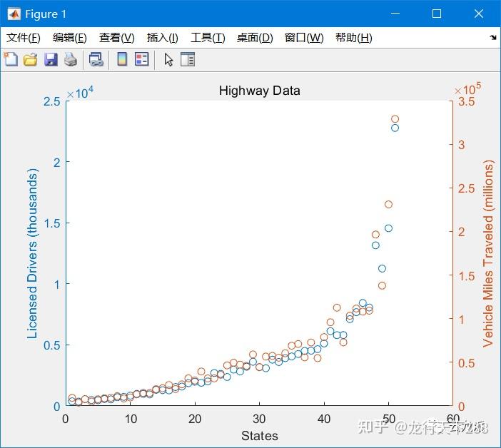Viewport: 501px width, 448px height.
Task: Insert a legend via the toolbar icon
Action: click(142, 59)
